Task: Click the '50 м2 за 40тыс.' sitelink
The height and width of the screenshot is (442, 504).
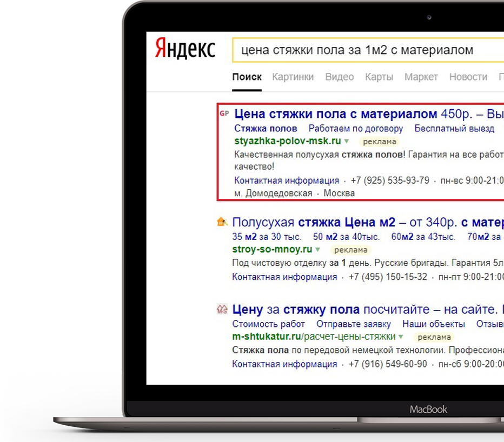Action: (346, 237)
